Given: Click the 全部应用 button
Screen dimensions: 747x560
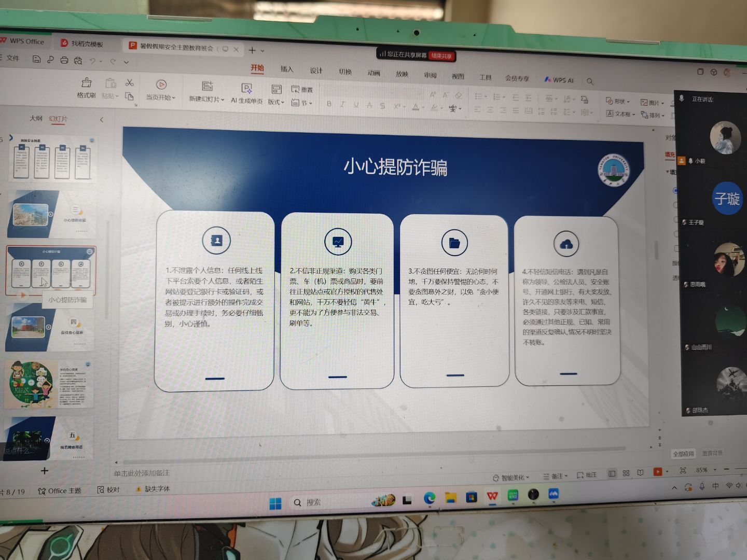Looking at the screenshot, I should 683,454.
